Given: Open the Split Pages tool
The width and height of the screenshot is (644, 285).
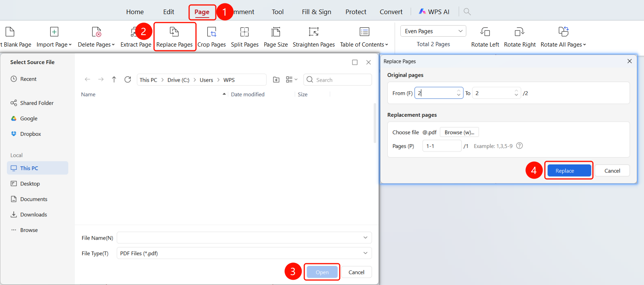Looking at the screenshot, I should tap(244, 37).
